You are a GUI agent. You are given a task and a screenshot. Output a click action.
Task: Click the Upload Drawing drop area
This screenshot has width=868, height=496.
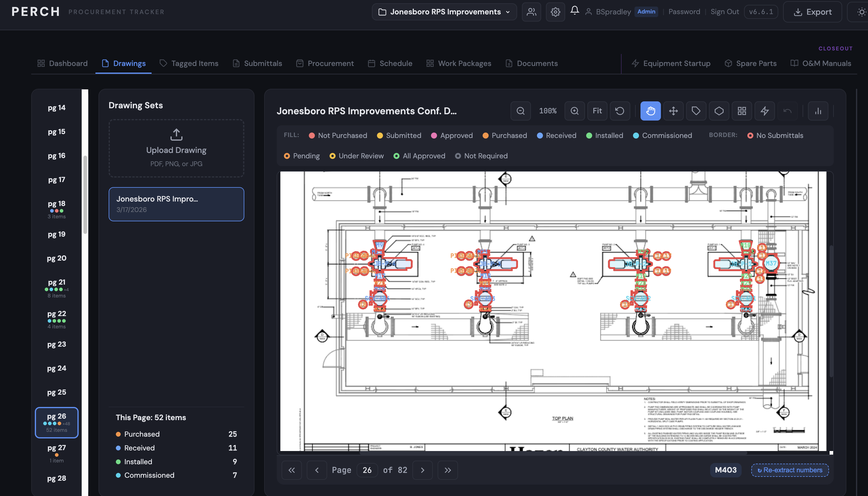coord(176,148)
